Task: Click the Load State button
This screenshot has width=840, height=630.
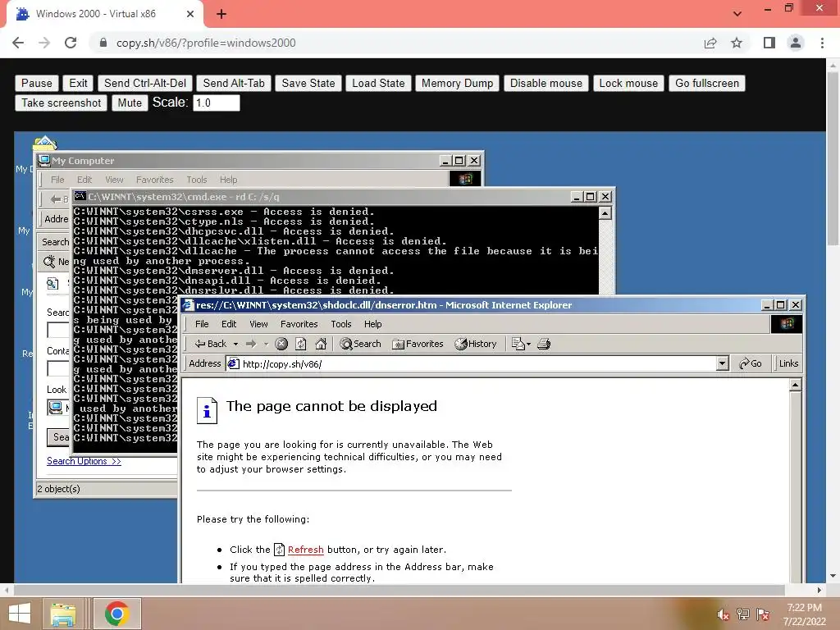Action: click(x=378, y=83)
